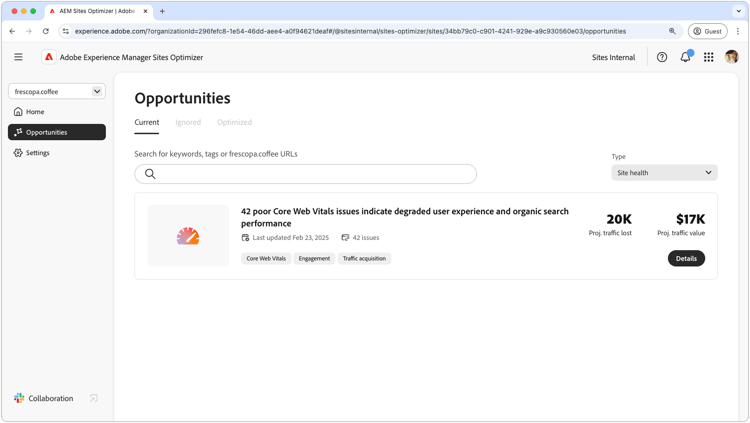Image resolution: width=750 pixels, height=423 pixels.
Task: Select the AEM Sites Optimizer browser tab
Action: [x=98, y=11]
